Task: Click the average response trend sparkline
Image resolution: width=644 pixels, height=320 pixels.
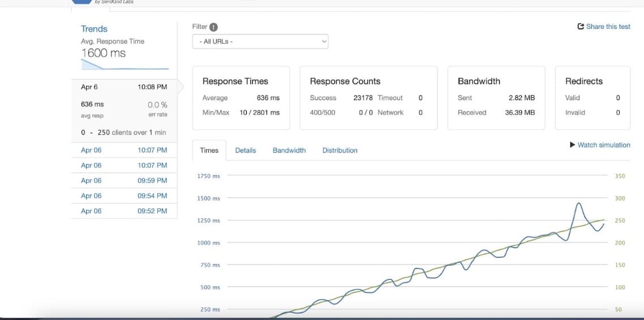Action: click(125, 64)
